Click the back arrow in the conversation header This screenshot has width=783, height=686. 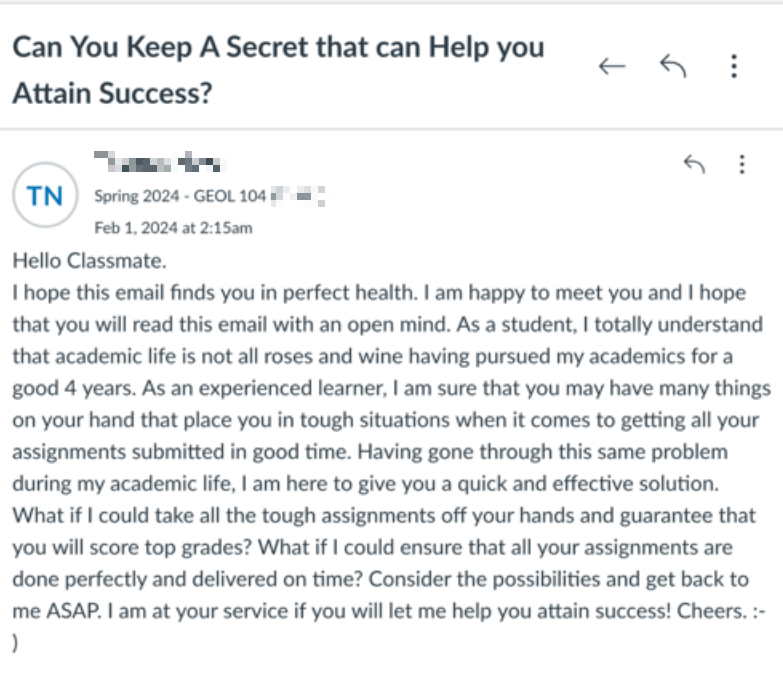point(611,66)
